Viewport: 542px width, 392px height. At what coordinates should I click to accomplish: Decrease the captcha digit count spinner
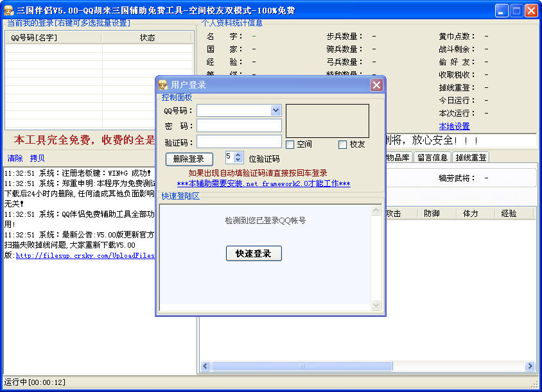click(238, 160)
